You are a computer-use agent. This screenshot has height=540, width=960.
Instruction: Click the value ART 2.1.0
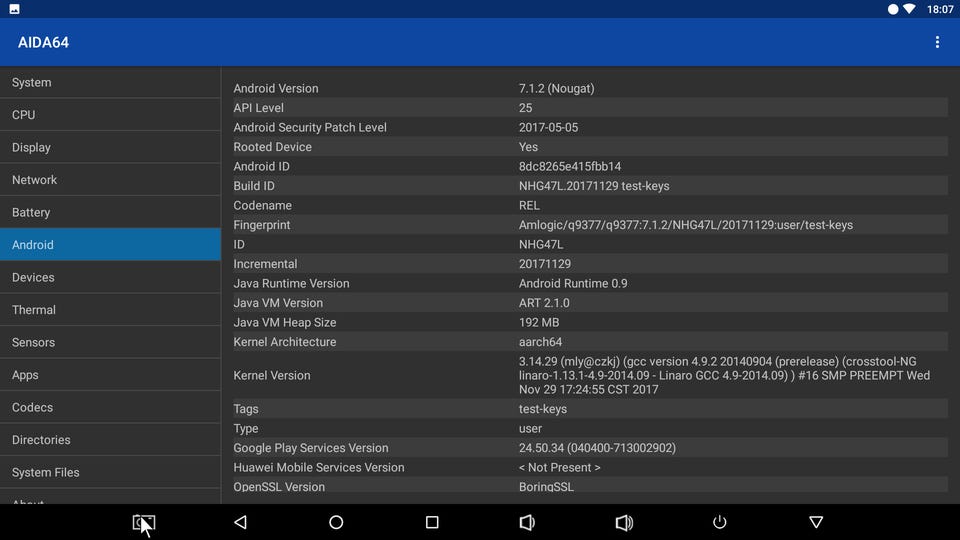point(544,303)
